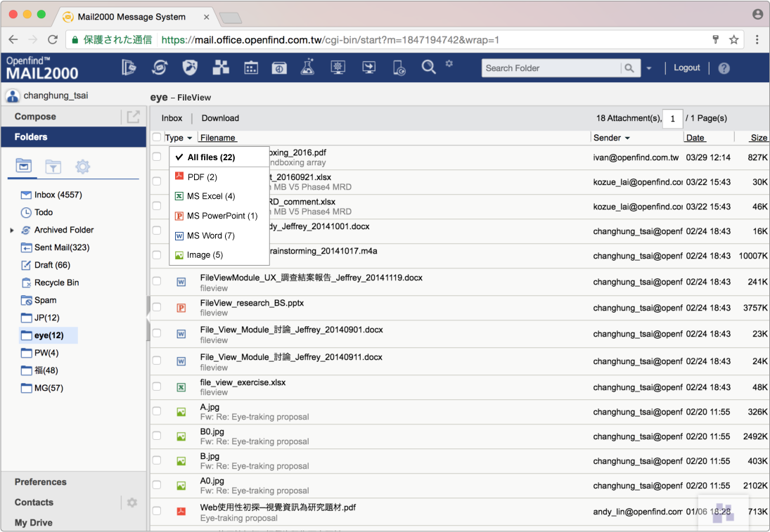The width and height of the screenshot is (770, 532).
Task: Select checkbox for file_view_exercise.xlsx row
Action: pyautogui.click(x=157, y=387)
